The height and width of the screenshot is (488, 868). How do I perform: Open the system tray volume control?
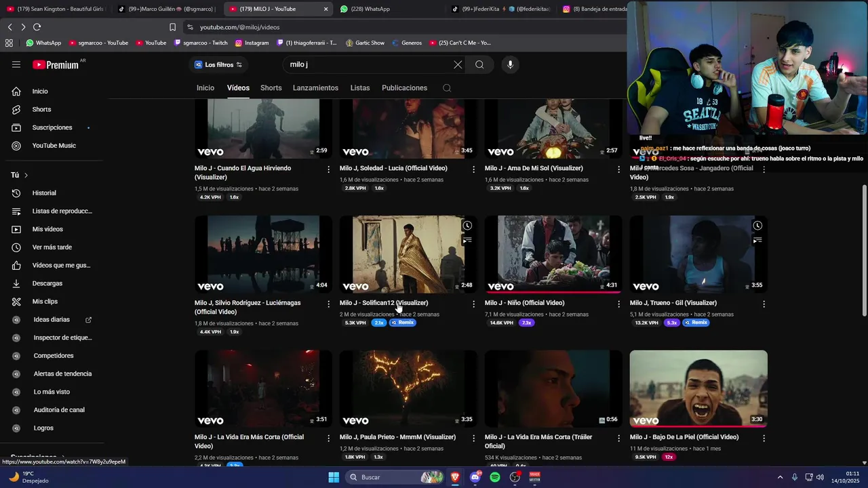coord(820,477)
